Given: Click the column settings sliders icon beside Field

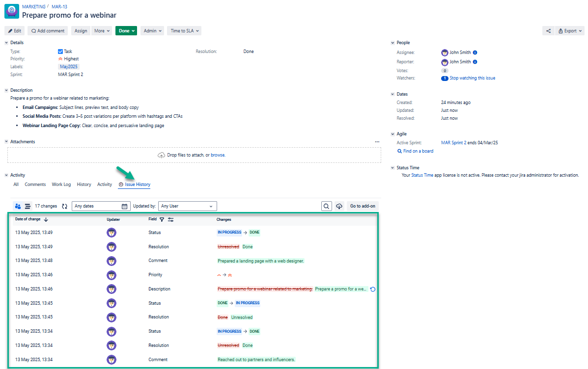Looking at the screenshot, I should point(170,219).
